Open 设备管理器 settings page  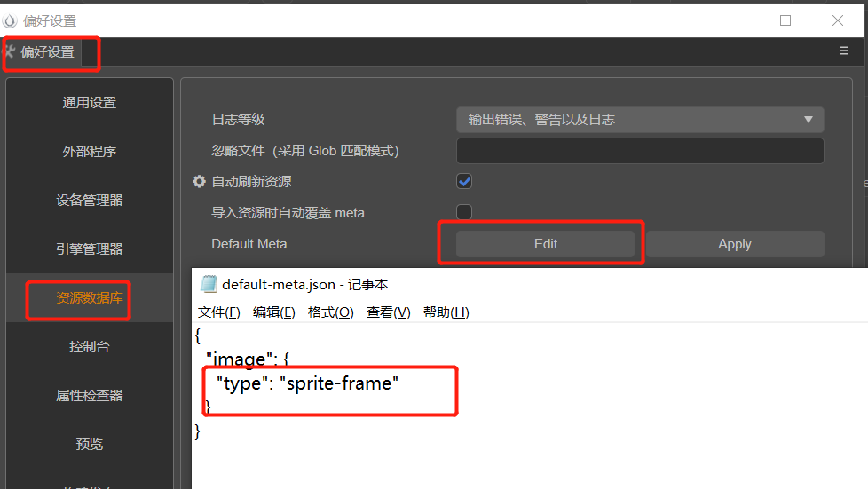[x=89, y=200]
